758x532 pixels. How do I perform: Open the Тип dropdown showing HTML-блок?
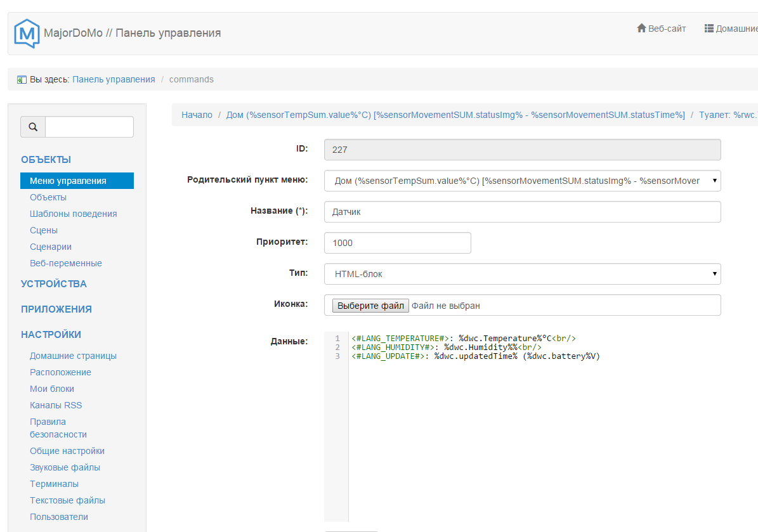pos(522,274)
